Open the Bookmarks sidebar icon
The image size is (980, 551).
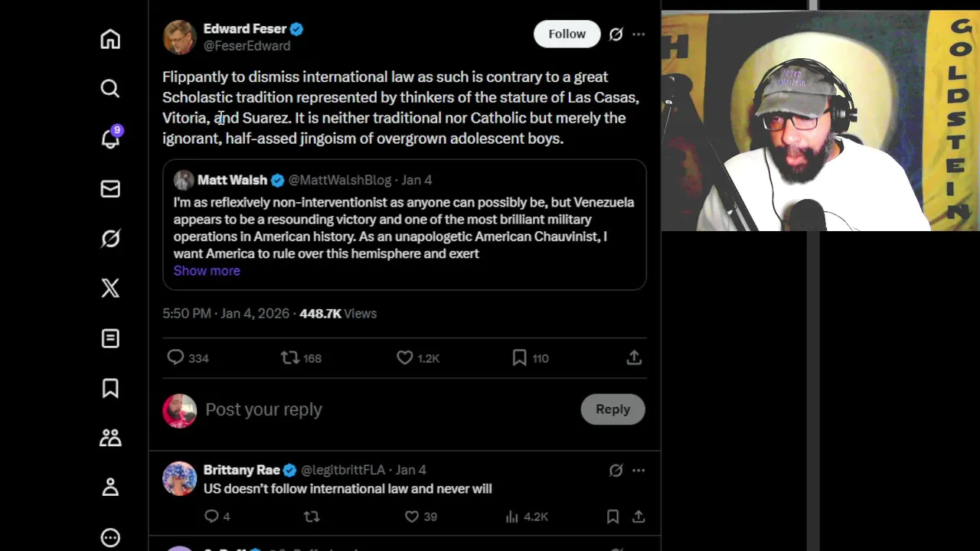click(x=110, y=388)
